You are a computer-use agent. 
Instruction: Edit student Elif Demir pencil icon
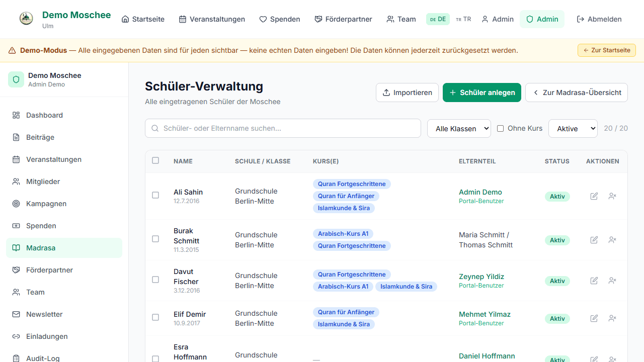coord(594,318)
